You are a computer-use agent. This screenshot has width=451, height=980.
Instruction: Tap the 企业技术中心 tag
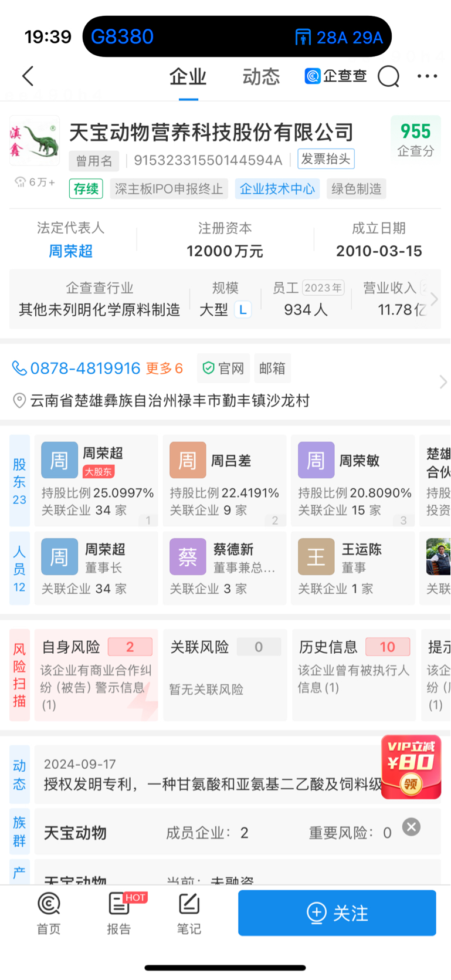click(x=277, y=189)
